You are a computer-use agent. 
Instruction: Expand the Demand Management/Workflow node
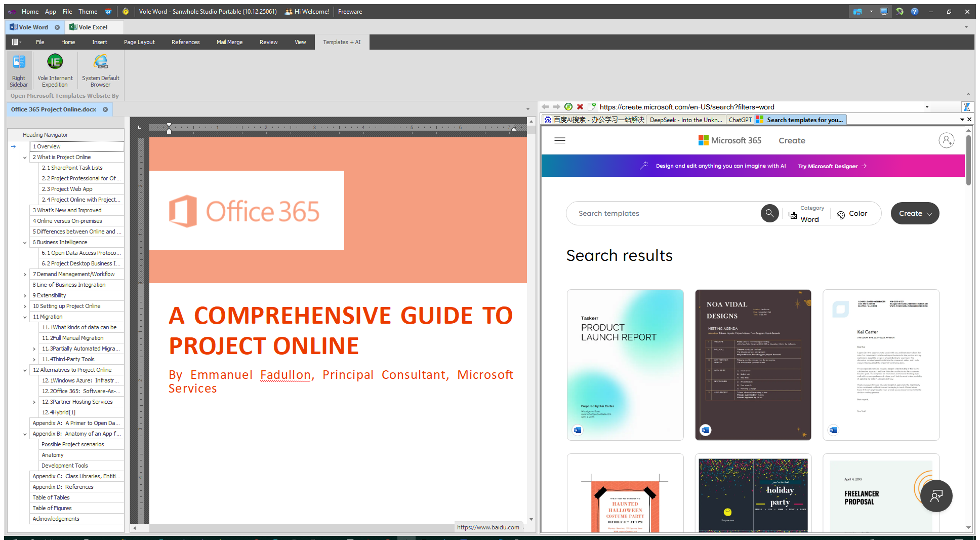coord(25,275)
